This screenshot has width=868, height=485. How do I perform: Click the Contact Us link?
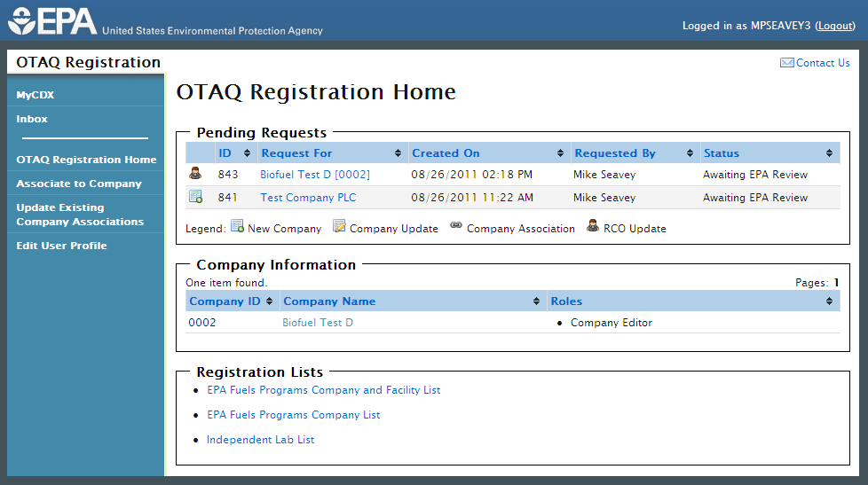pos(823,62)
